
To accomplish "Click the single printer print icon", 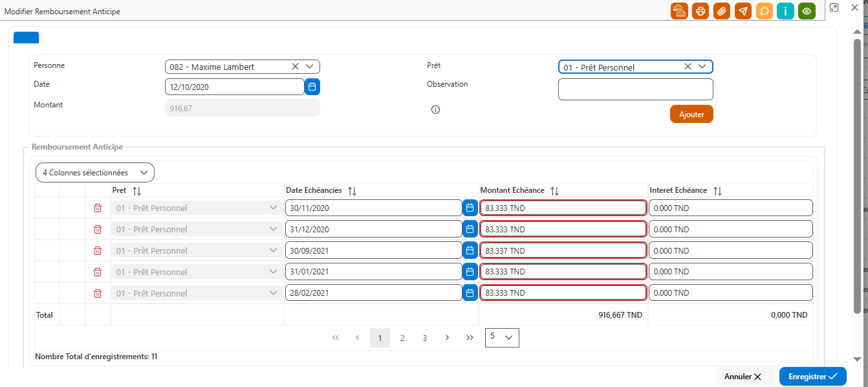I will click(700, 11).
